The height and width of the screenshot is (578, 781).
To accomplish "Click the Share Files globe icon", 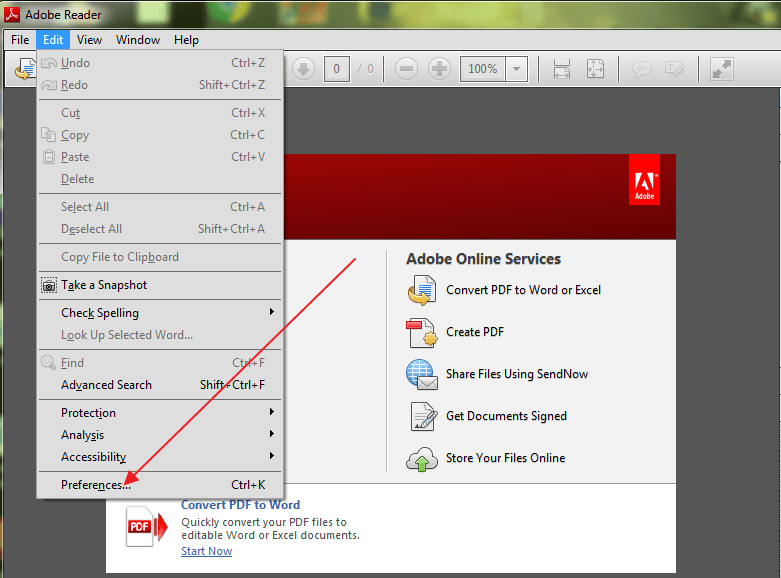I will (x=422, y=374).
